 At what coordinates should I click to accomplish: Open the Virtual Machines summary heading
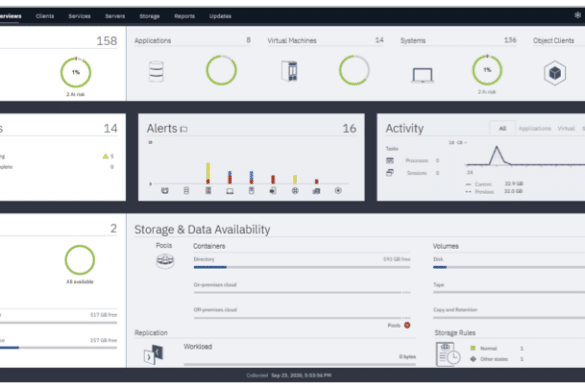click(292, 41)
